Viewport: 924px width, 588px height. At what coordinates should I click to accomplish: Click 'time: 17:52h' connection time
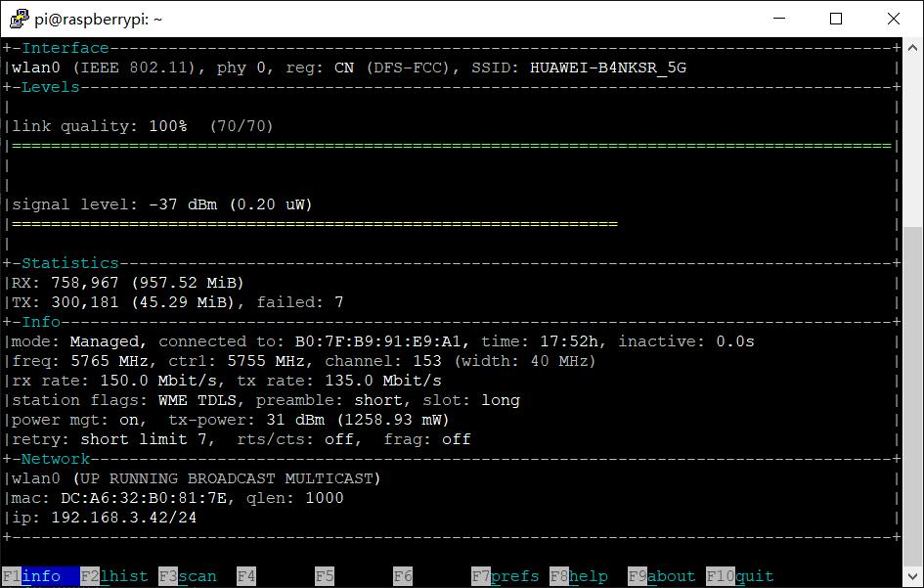point(539,341)
